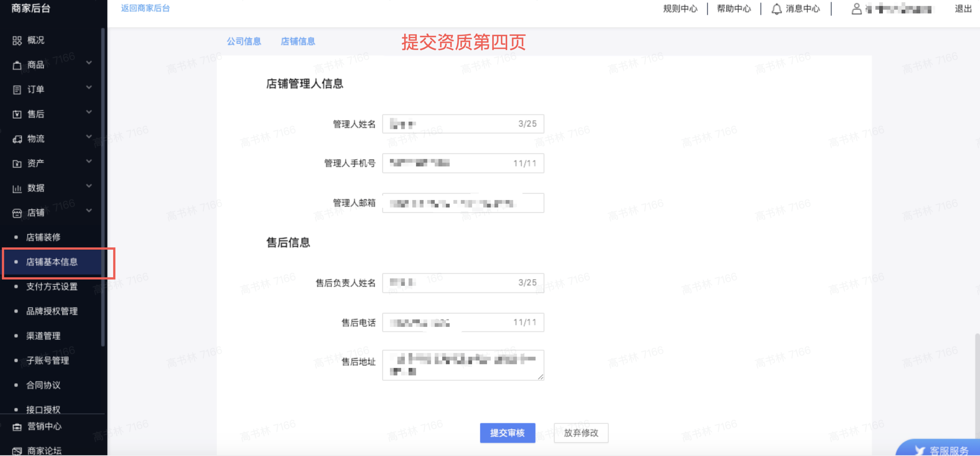Open 品牌授权管理 submenu item
The image size is (980, 456).
pyautogui.click(x=52, y=312)
